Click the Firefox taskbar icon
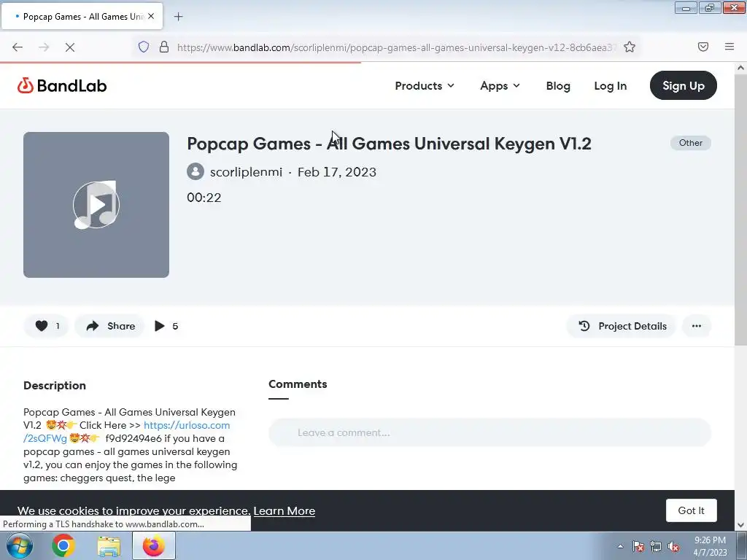This screenshot has width=747, height=560. pyautogui.click(x=153, y=545)
